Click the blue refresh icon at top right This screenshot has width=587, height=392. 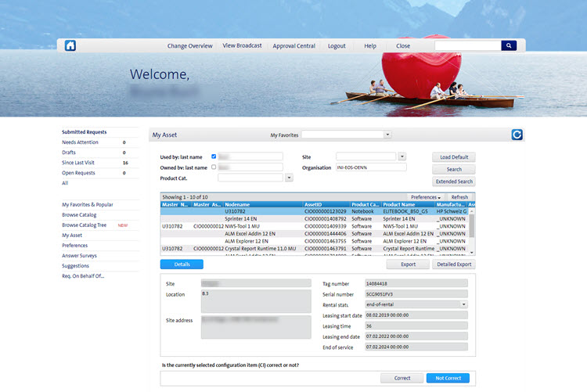517,135
